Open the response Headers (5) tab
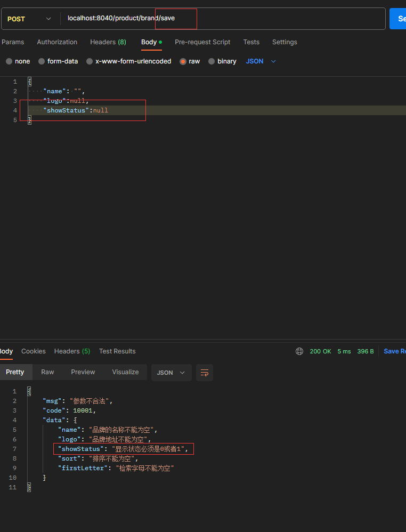 tap(72, 351)
